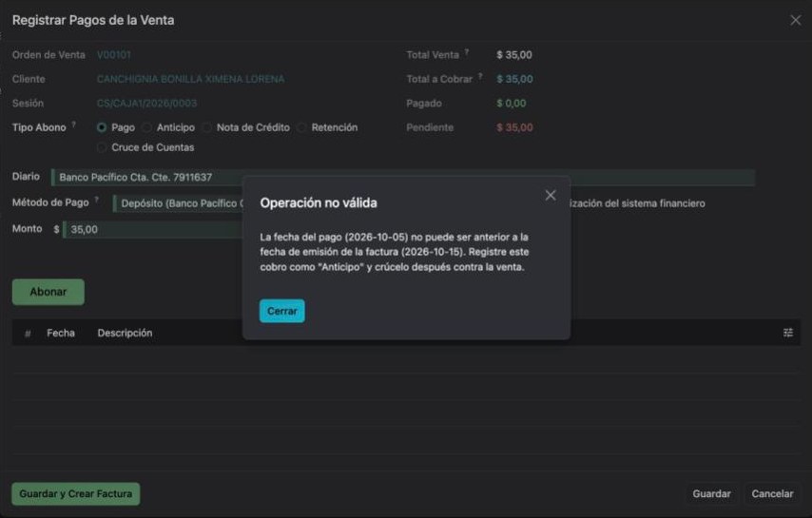Show the Total a Cobrar help tooltip icon
The image size is (812, 518).
pos(480,76)
